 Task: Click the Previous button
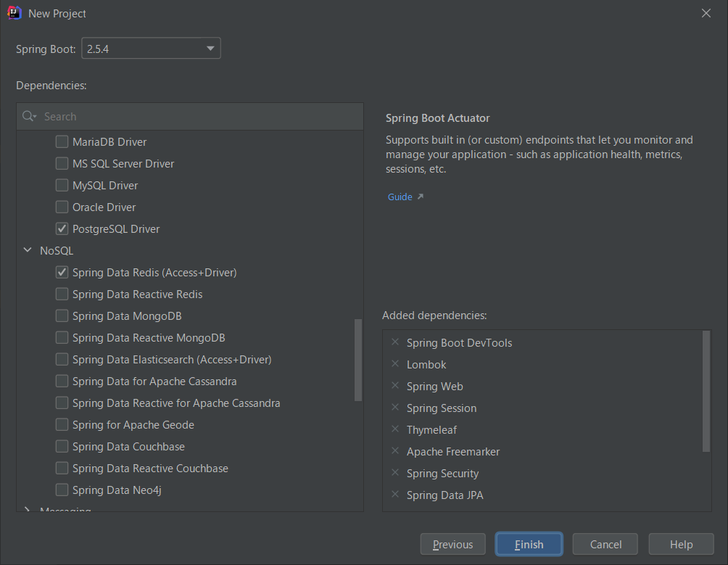(x=452, y=544)
